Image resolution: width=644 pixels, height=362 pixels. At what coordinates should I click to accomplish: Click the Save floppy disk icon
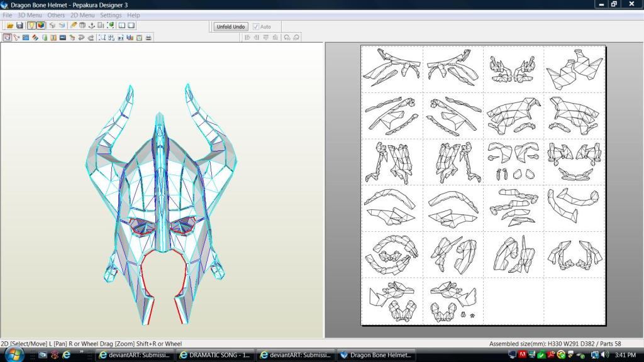(x=19, y=25)
